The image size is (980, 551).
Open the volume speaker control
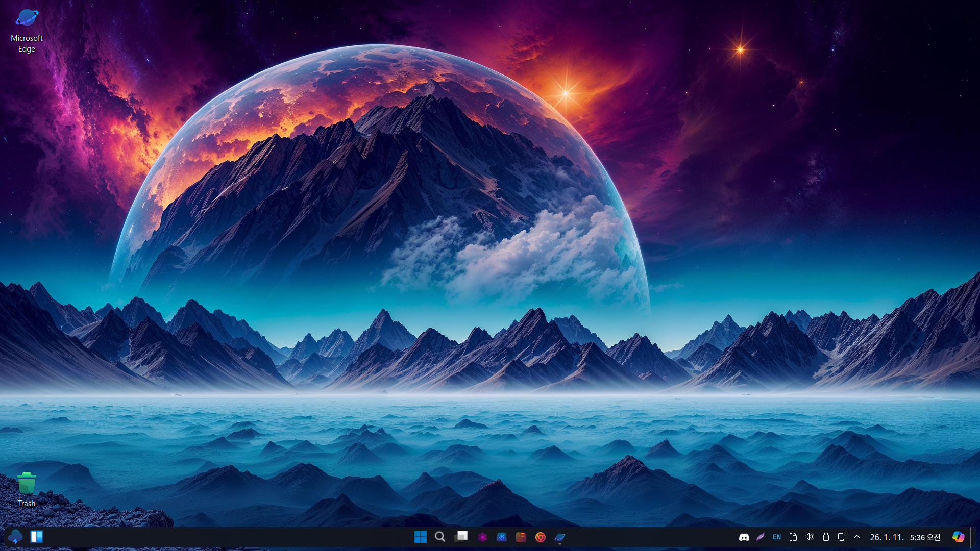[x=809, y=537]
